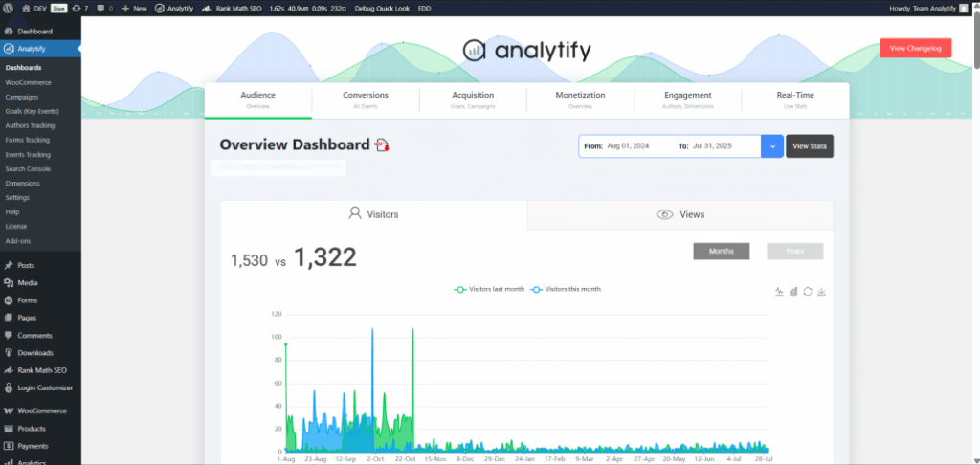Switch to the Audience Overview tab

pos(258,100)
